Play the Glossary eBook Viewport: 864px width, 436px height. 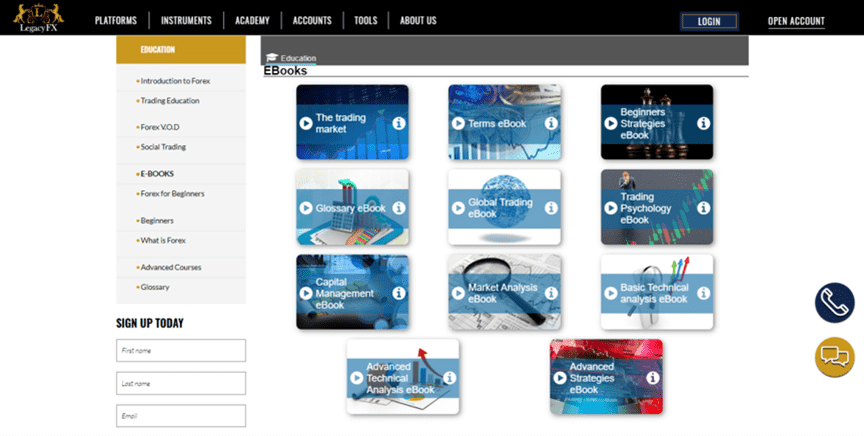coord(306,208)
